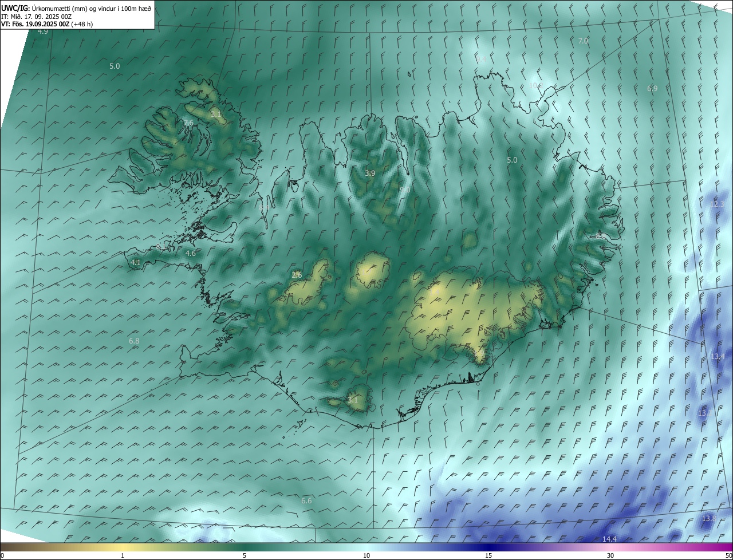Image resolution: width=733 pixels, height=560 pixels.
Task: Click the 7.6 value on the Westfjords
Action: (188, 123)
